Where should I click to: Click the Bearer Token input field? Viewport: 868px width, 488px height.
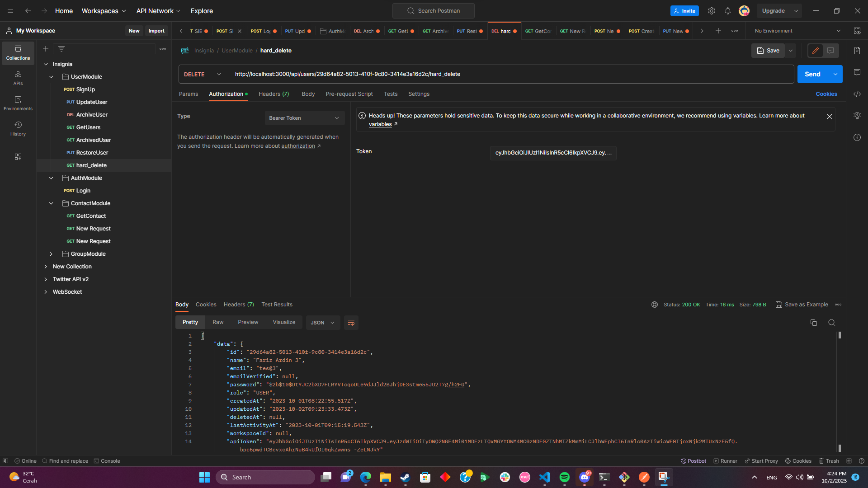(552, 153)
